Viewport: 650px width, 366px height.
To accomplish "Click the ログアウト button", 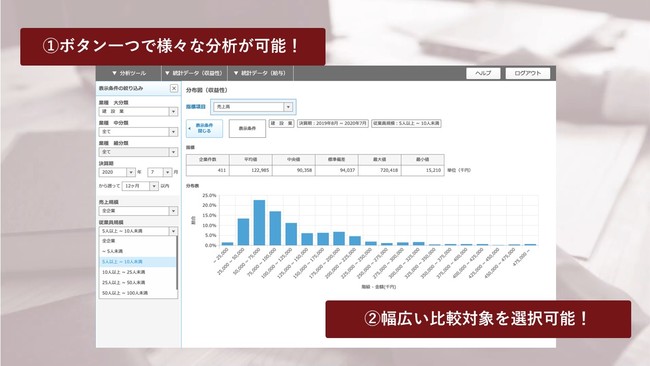I will [x=528, y=73].
